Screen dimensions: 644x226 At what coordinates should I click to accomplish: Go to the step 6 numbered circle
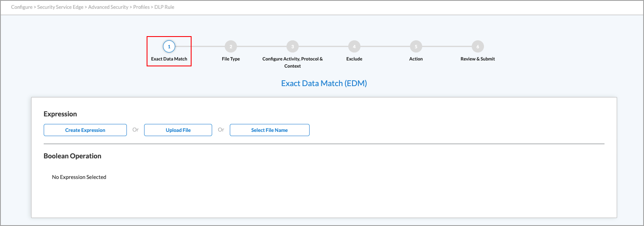point(478,47)
